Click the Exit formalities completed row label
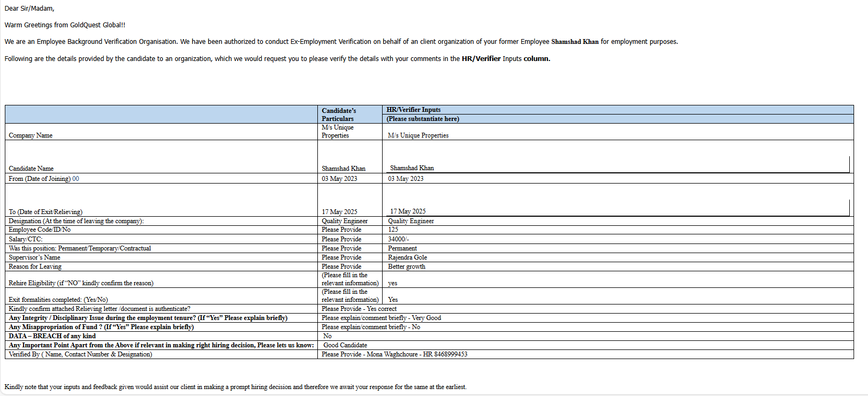 coord(58,300)
